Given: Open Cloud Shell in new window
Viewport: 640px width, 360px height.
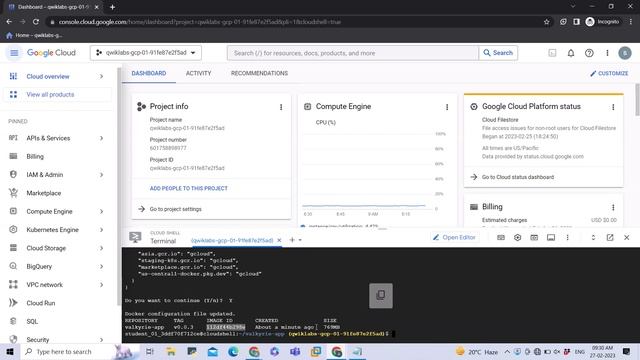Looking at the screenshot, I should 610,238.
